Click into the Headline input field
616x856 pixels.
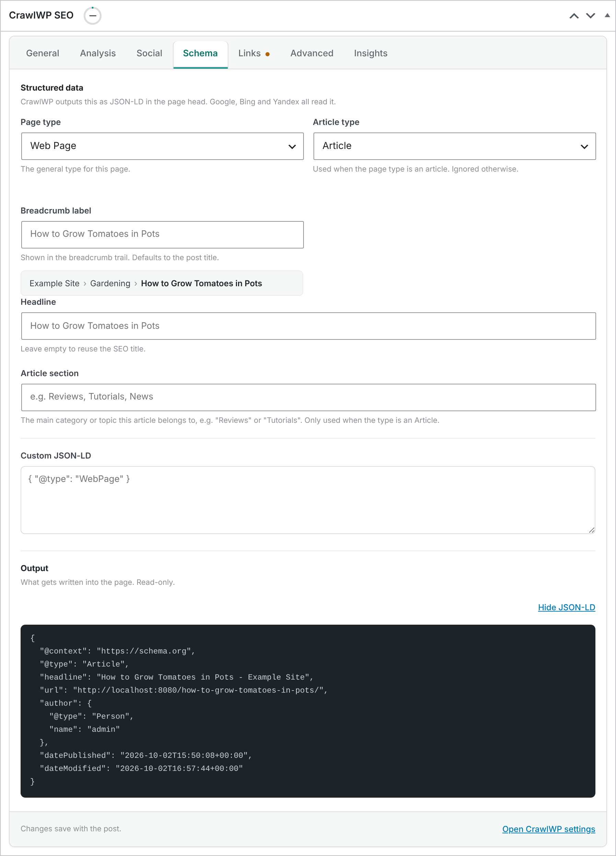309,326
